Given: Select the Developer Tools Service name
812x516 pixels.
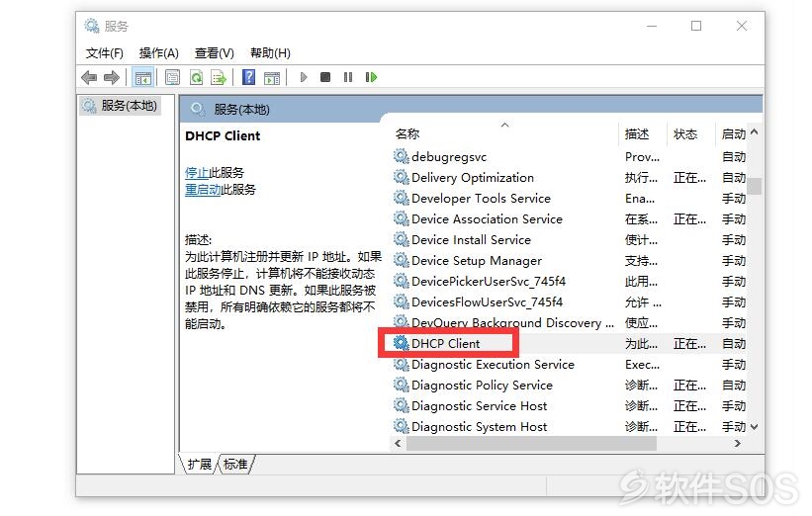Looking at the screenshot, I should click(481, 199).
